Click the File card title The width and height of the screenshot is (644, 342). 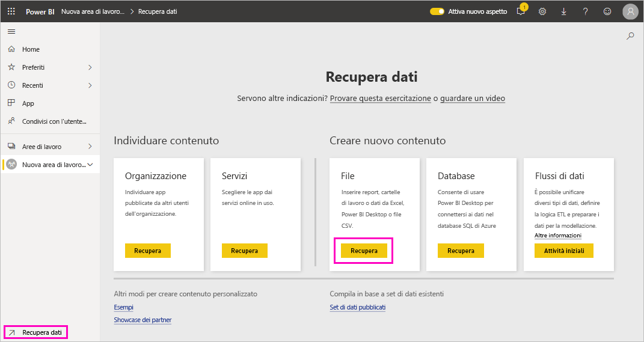click(348, 176)
